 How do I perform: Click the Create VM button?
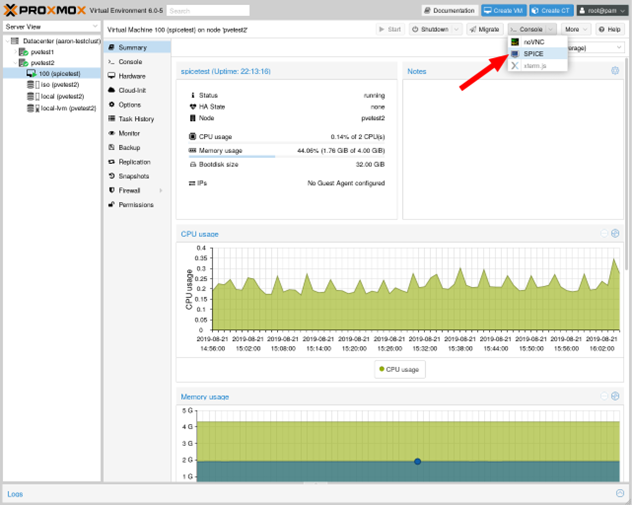501,10
